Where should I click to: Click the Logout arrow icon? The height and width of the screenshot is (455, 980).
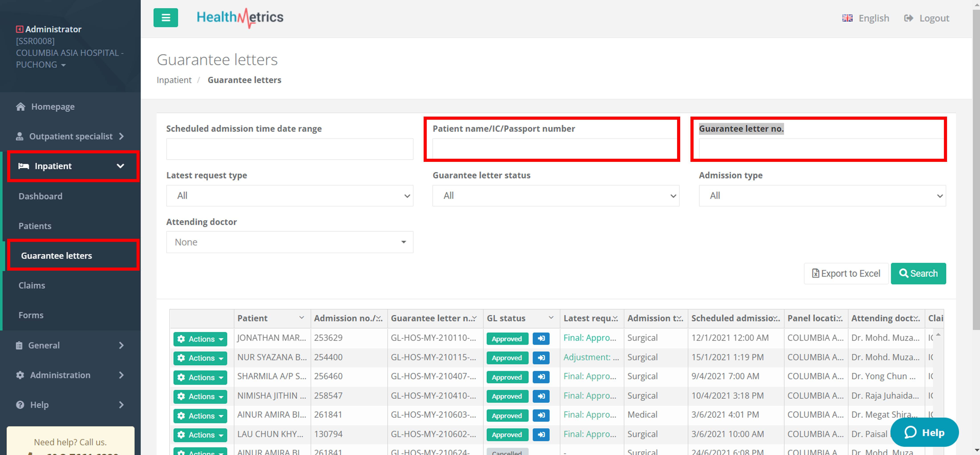909,18
